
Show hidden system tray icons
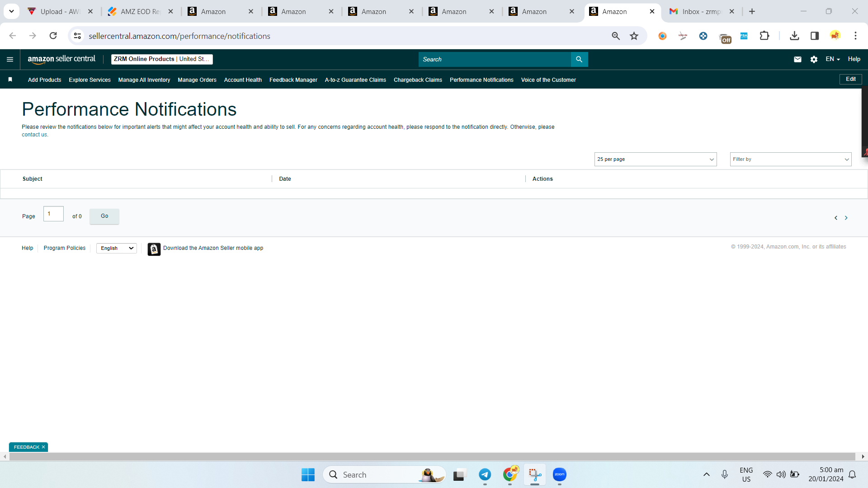[707, 474]
